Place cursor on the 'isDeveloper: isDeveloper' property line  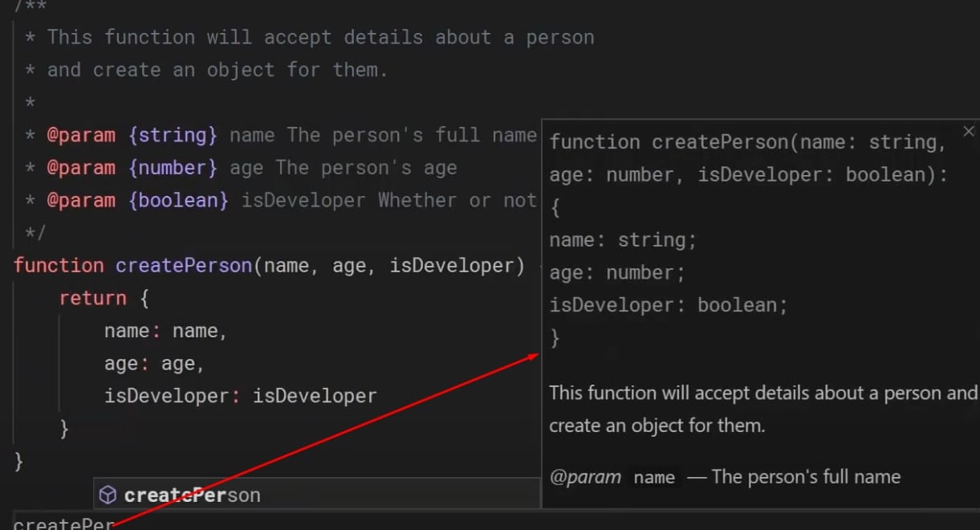tap(240, 396)
